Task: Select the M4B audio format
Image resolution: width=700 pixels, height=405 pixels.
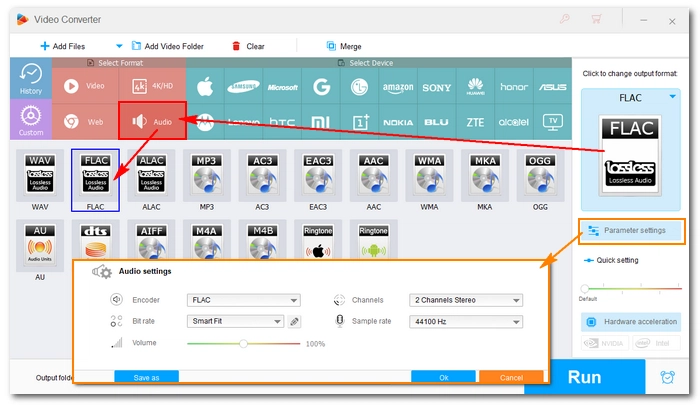Action: (262, 240)
